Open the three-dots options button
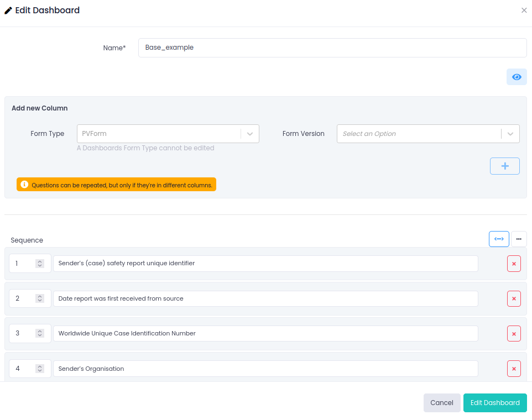532x420 pixels. click(x=519, y=239)
